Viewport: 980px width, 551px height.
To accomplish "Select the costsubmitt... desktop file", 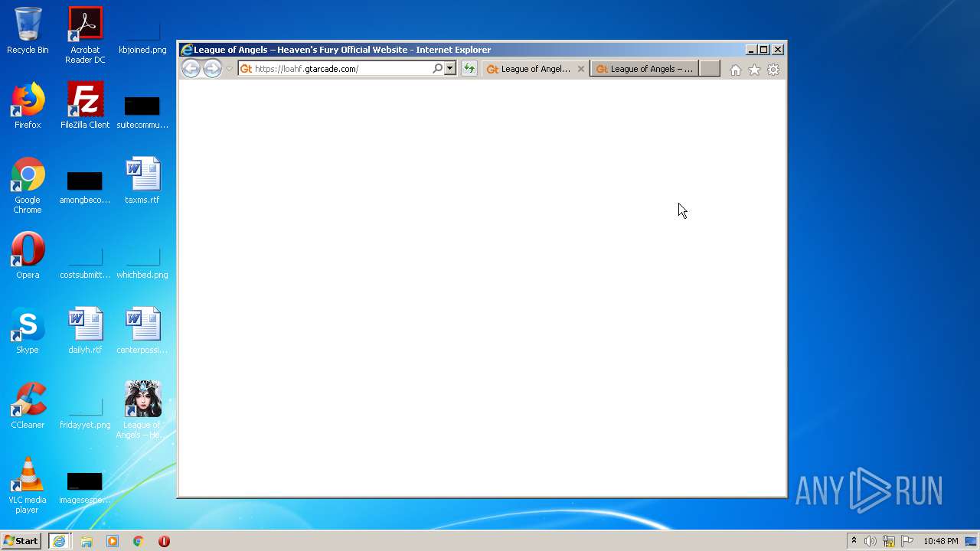I will tap(85, 262).
